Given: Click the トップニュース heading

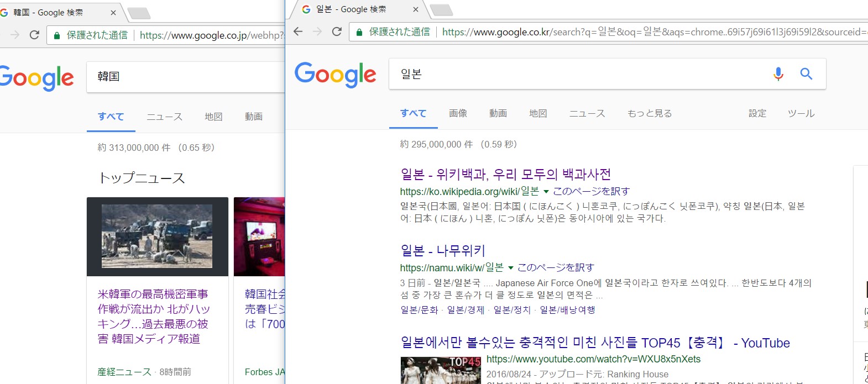Looking at the screenshot, I should click(142, 178).
